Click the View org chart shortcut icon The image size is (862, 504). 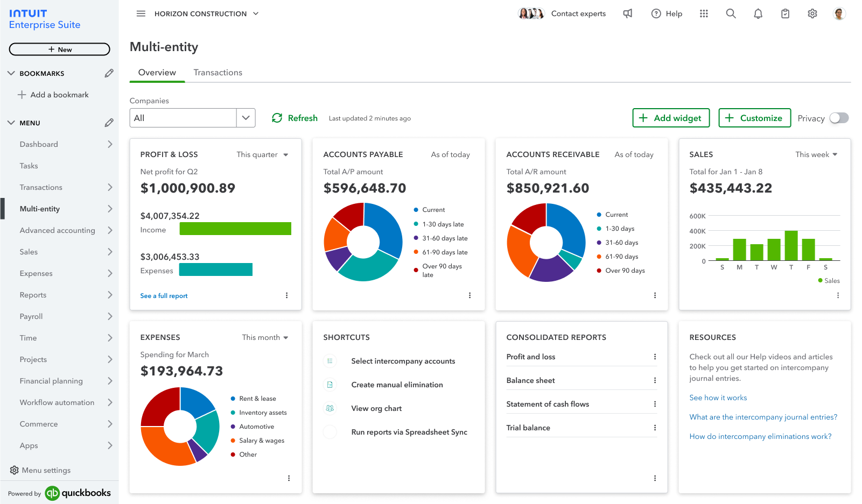tap(330, 408)
